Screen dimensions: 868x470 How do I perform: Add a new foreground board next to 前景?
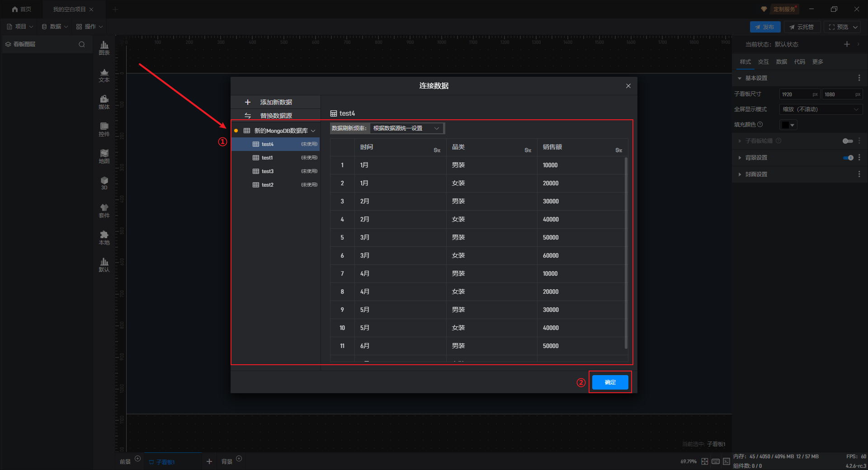[138, 459]
